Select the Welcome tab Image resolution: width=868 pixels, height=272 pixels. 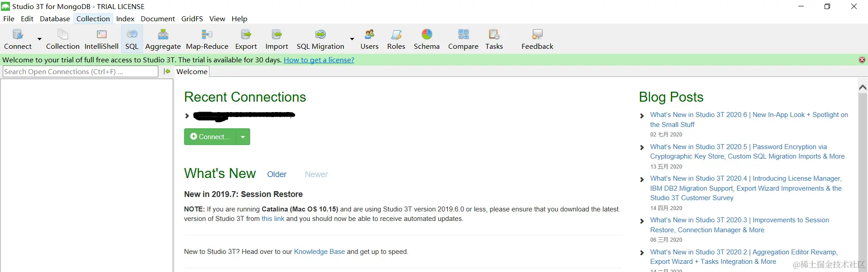pos(192,71)
